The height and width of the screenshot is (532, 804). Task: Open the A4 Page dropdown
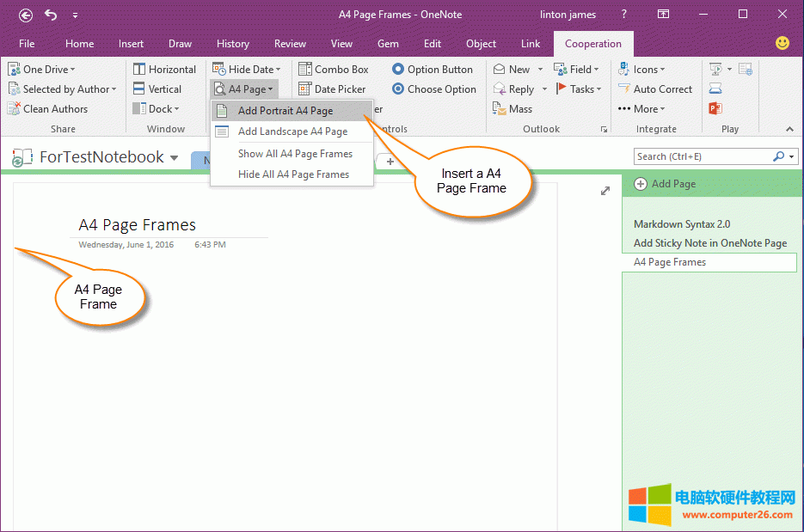[244, 89]
